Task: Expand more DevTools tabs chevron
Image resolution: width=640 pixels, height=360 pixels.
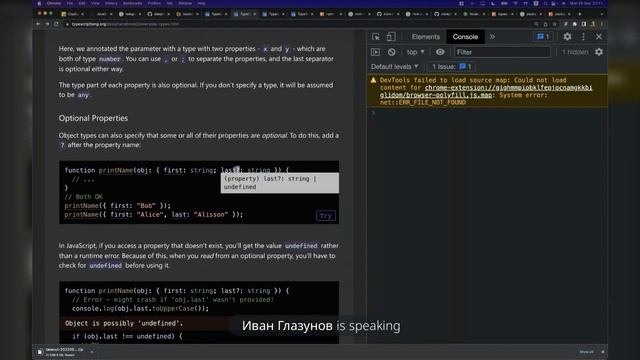Action: point(492,37)
